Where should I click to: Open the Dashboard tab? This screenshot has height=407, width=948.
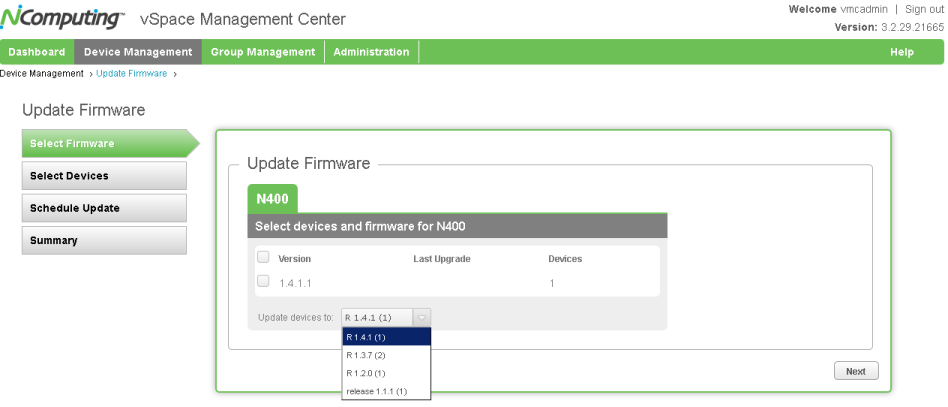tap(37, 52)
